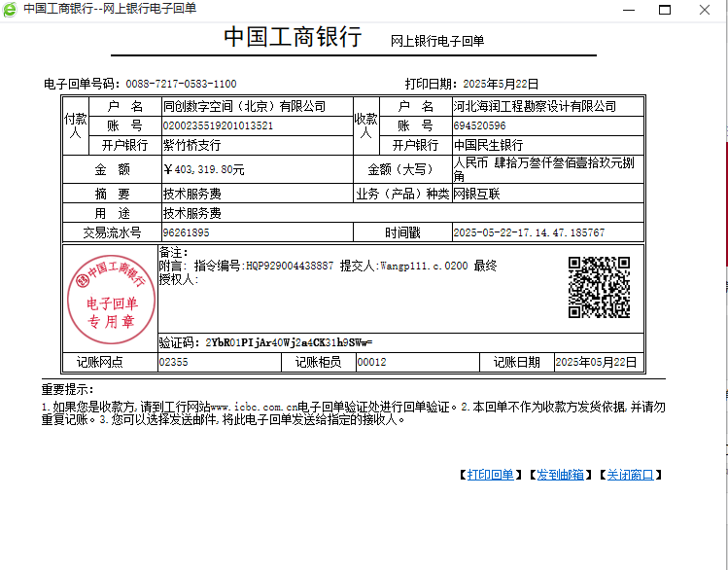Click the uppercase amount 人民币 肆拾万叁仟叁佰壹拾玖元捌角
728x570 pixels.
[x=543, y=169]
